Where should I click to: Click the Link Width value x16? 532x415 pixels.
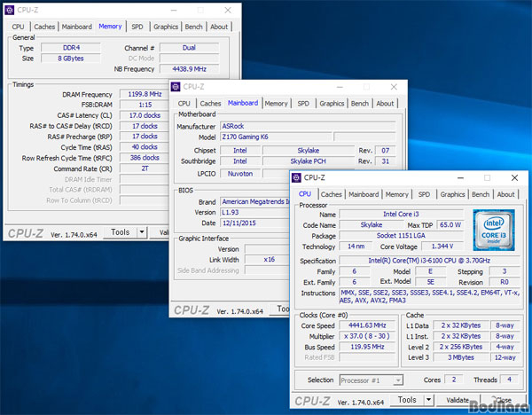(x=269, y=260)
